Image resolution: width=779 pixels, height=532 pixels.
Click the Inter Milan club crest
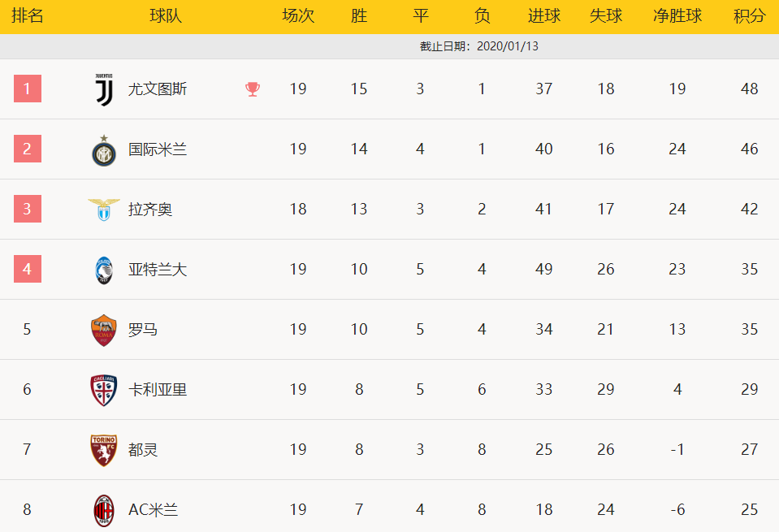[x=104, y=150]
